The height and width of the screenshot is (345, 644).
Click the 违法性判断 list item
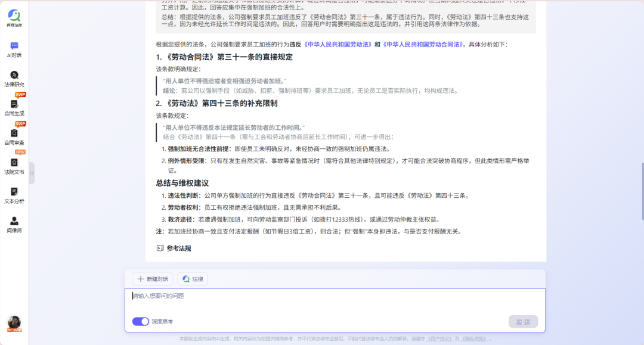[x=315, y=195]
